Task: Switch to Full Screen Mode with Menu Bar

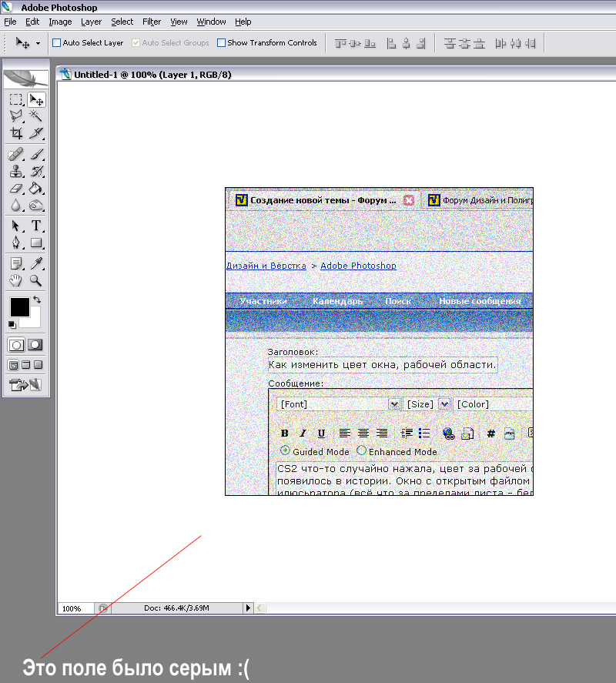Action: tap(26, 365)
